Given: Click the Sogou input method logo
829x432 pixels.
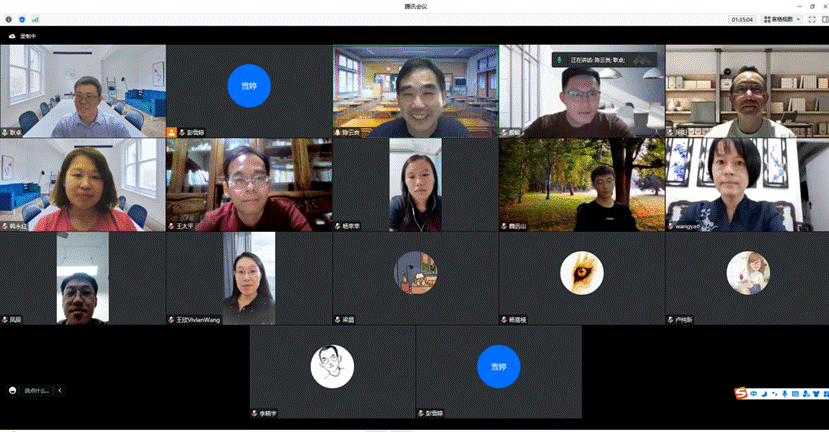Looking at the screenshot, I should point(741,393).
